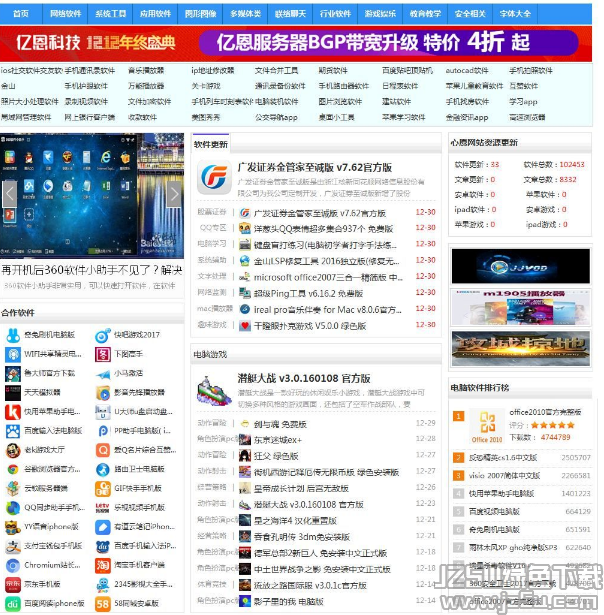Open the 手机通讯录软件 tag link

coord(89,71)
